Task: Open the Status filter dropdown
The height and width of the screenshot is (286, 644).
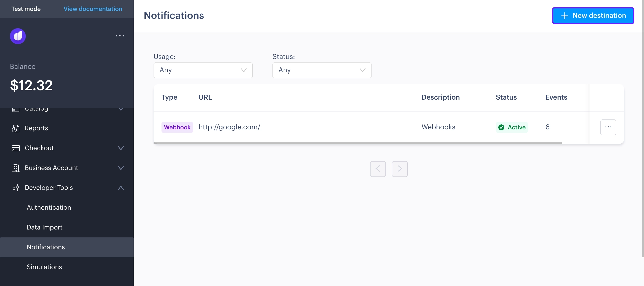Action: click(x=322, y=70)
